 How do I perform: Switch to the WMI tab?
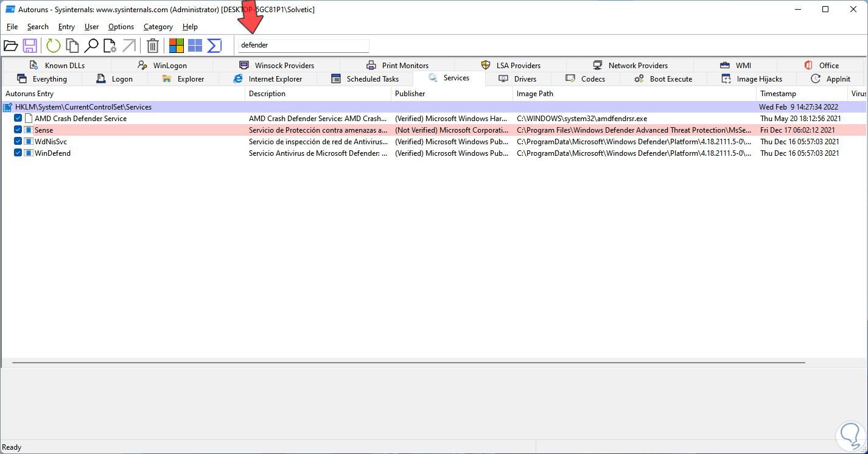pyautogui.click(x=735, y=65)
